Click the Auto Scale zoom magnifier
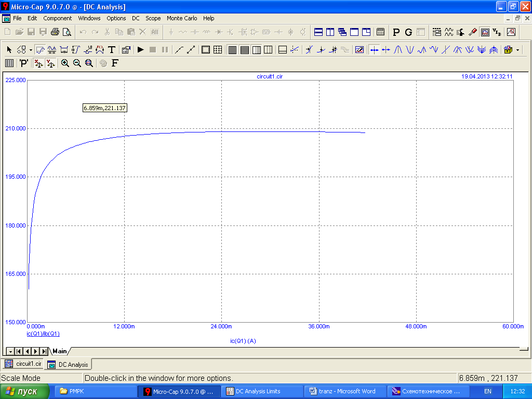The height and width of the screenshot is (399, 532). [89, 63]
